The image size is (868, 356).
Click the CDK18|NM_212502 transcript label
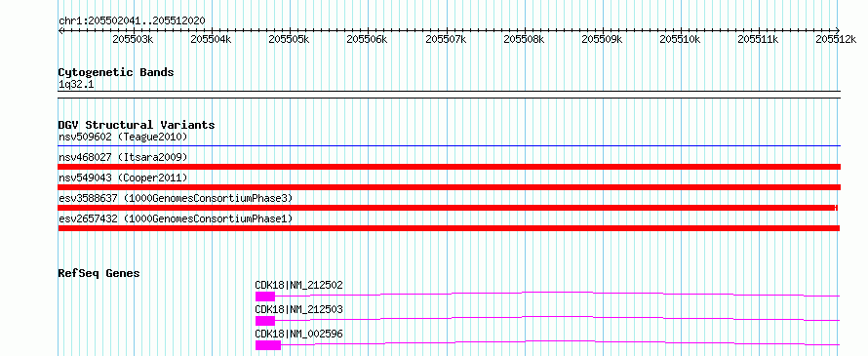coord(299,285)
